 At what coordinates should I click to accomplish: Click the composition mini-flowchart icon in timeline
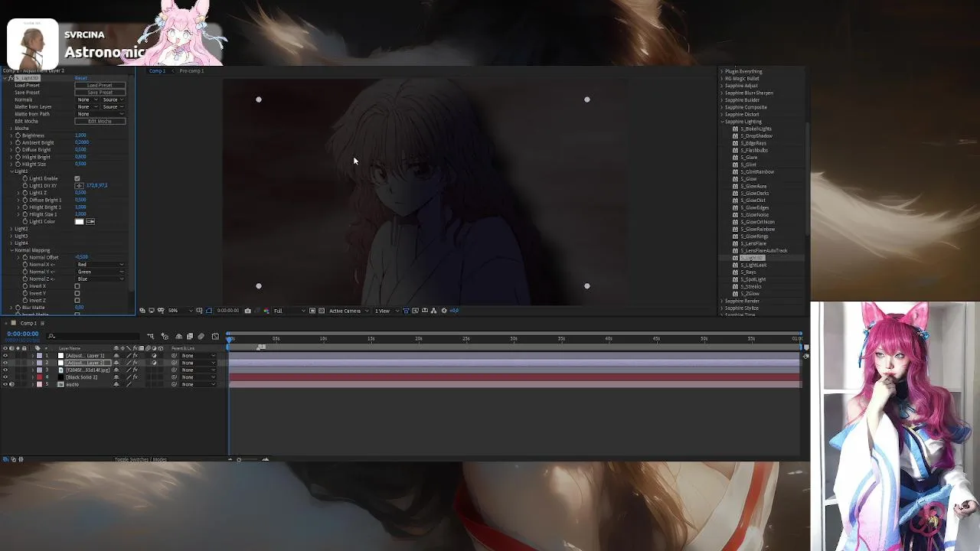coord(150,337)
